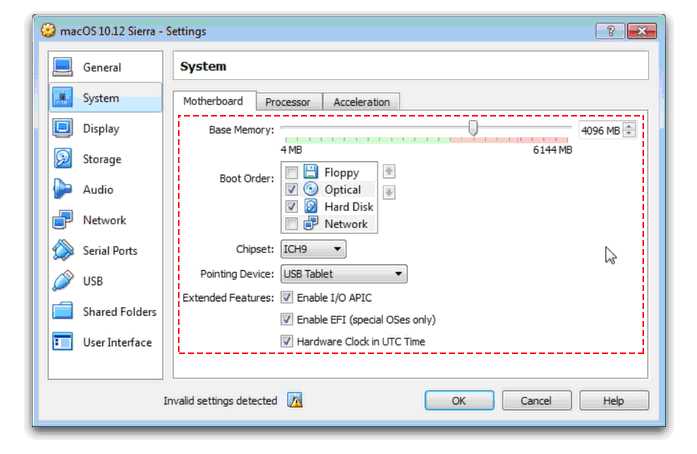Open the Serial Ports connector icon
This screenshot has width=697, height=454.
(63, 250)
